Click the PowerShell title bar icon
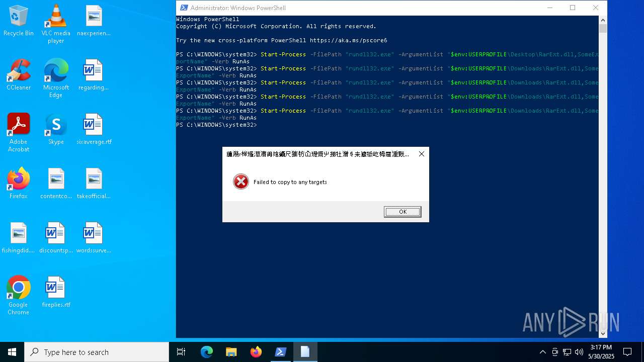This screenshot has width=644, height=362. (184, 8)
